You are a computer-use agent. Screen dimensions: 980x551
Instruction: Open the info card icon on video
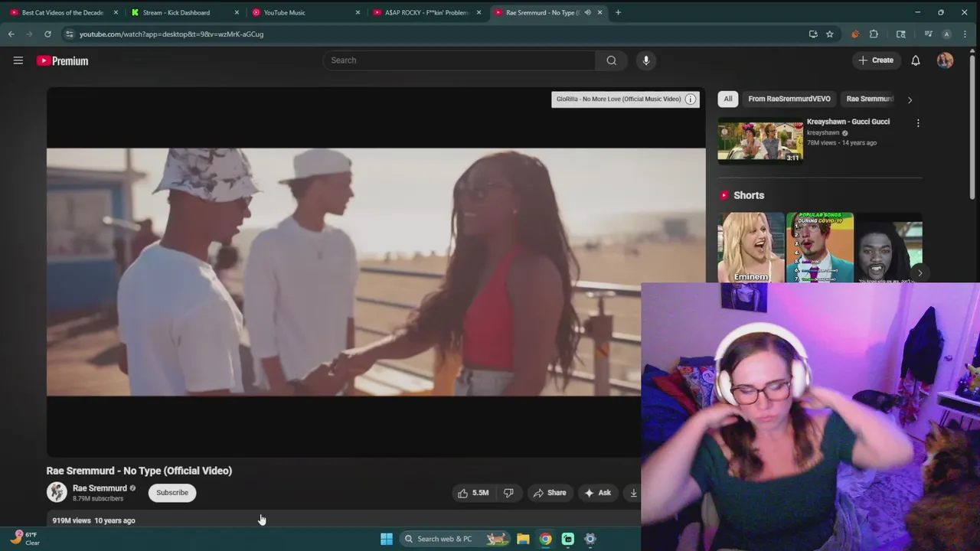pos(690,99)
